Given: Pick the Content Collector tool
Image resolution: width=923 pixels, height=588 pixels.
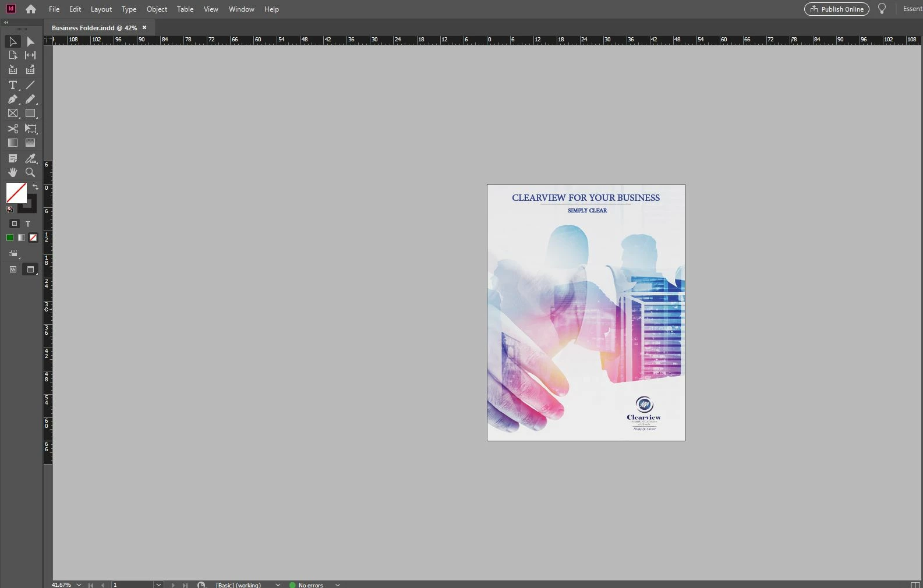Looking at the screenshot, I should pyautogui.click(x=12, y=69).
